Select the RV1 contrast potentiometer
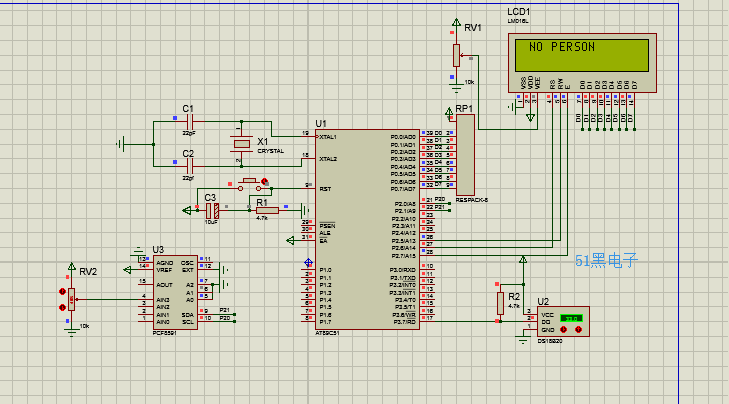Screen dimensions: 729x404 pos(457,55)
